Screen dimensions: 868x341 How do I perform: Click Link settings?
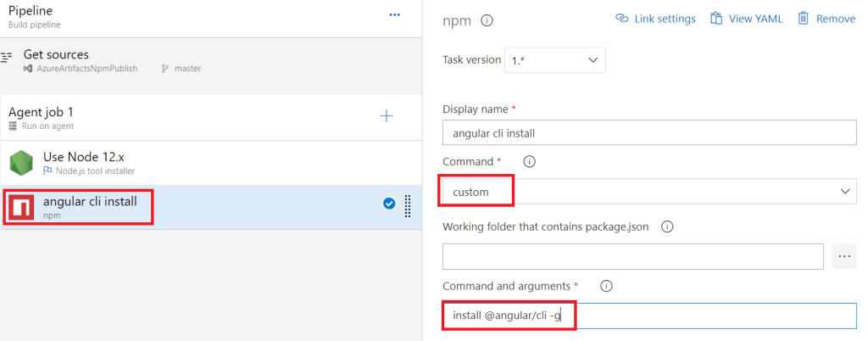tap(655, 19)
